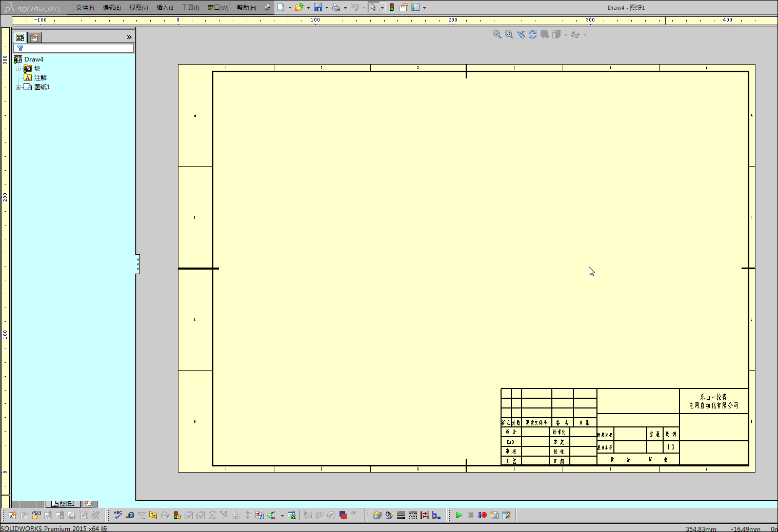Activate the Select cursor tool
Image resolution: width=778 pixels, height=532 pixels.
[x=373, y=7]
